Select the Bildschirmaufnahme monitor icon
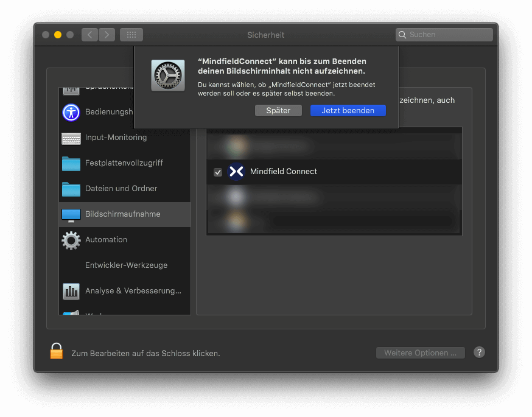This screenshot has width=532, height=417. click(71, 215)
